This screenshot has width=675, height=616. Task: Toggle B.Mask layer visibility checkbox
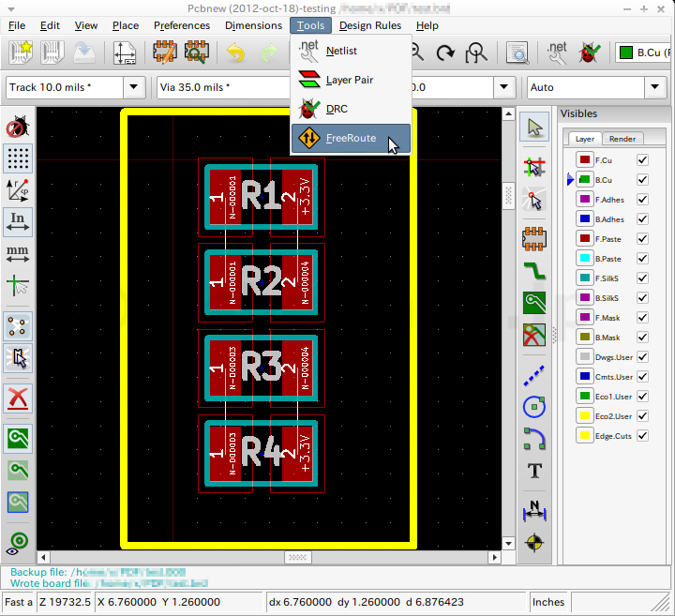[x=642, y=338]
